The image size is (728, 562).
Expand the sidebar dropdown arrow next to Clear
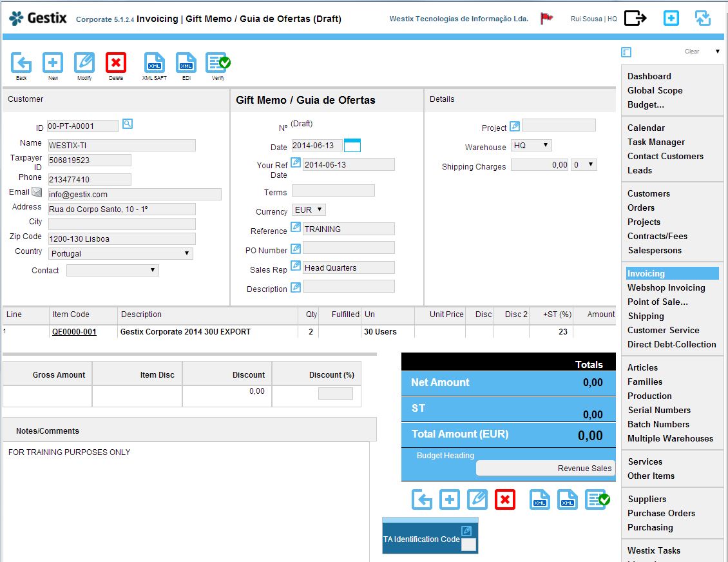[717, 52]
